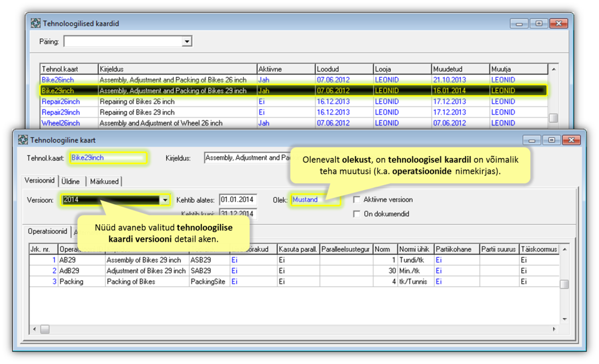Close the Tehnoloogiline kaart window
The image size is (599, 364).
[x=572, y=140]
